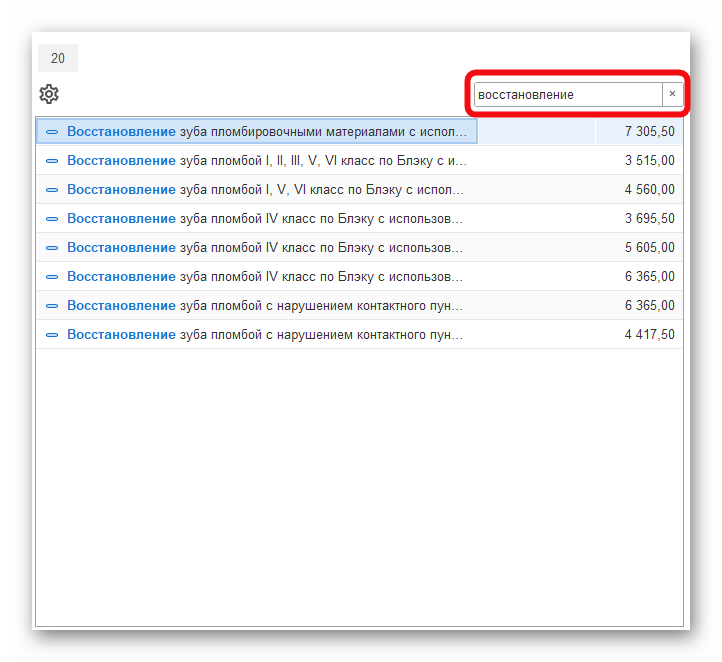This screenshot has width=722, height=662.
Task: Select 'нарушением контактного' row text priced 4 417,50
Action: [265, 335]
